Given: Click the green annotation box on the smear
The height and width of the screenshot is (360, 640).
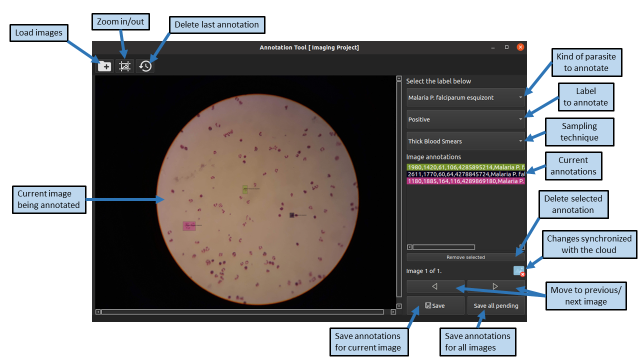Looking at the screenshot, I should click(245, 189).
